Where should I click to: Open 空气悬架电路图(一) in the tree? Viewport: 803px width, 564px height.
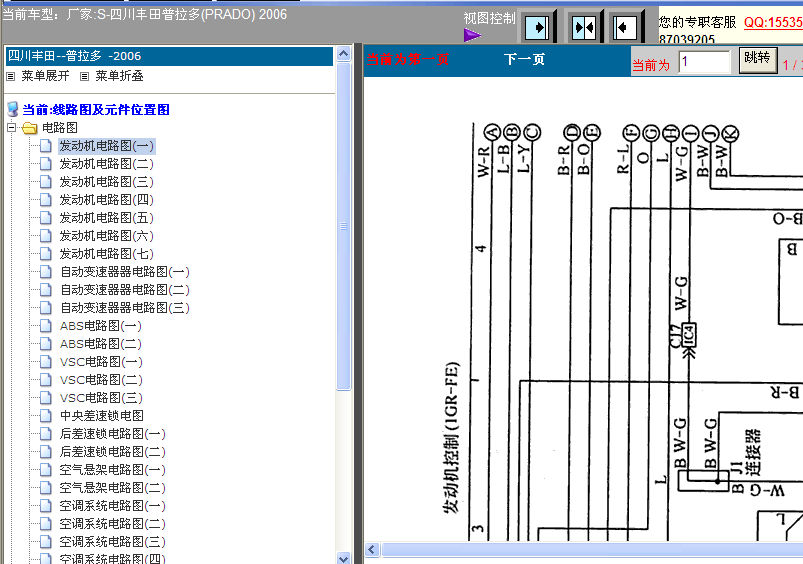coord(113,470)
